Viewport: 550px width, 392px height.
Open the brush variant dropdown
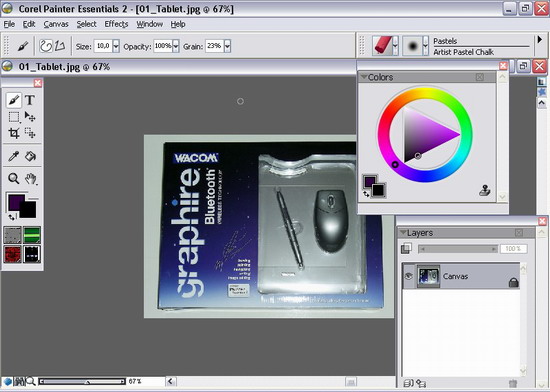[x=426, y=46]
